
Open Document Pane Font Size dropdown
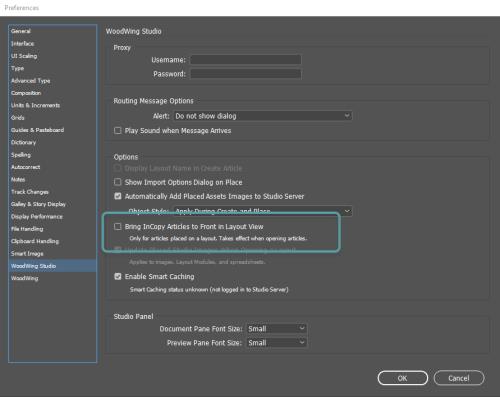[x=276, y=329]
